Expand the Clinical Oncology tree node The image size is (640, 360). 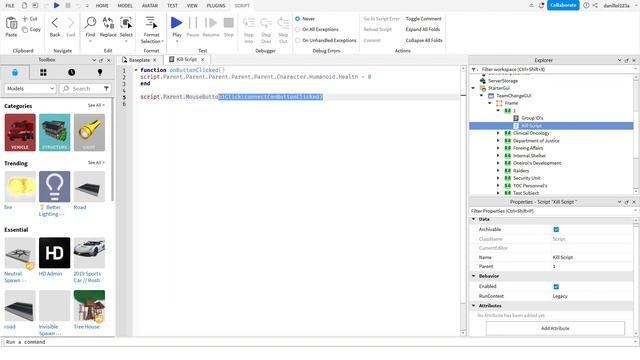tap(498, 133)
